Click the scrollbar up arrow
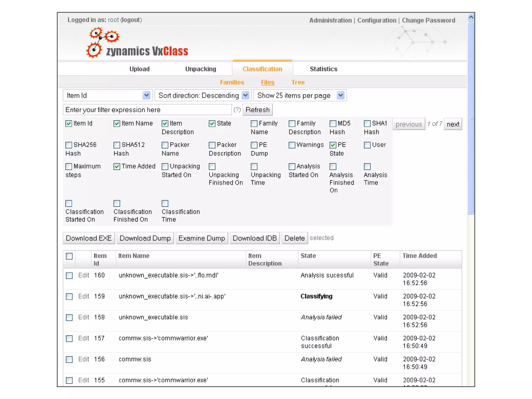532x399 pixels. (x=471, y=17)
